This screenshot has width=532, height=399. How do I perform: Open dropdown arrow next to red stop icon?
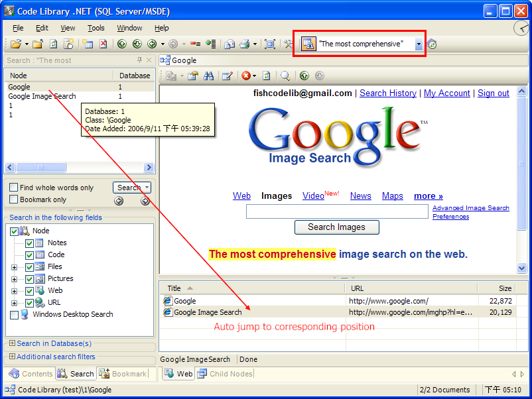pyautogui.click(x=255, y=76)
